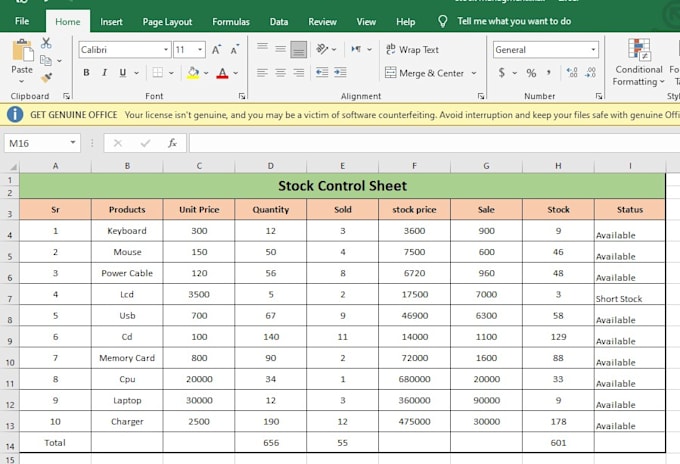680x464 pixels.
Task: Apply accounting dollar format
Action: [x=501, y=72]
